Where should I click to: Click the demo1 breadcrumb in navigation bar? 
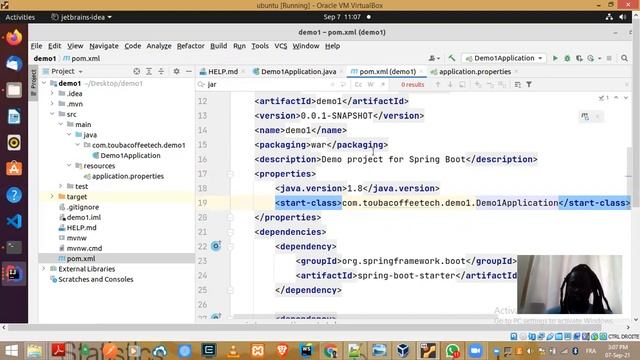click(45, 58)
